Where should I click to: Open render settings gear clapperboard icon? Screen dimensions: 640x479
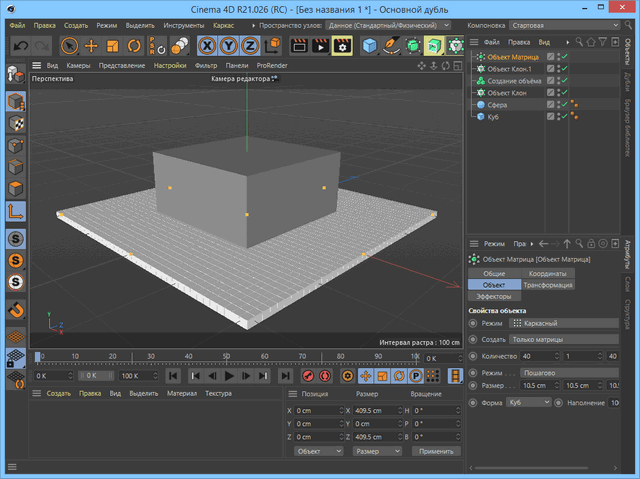pyautogui.click(x=341, y=45)
